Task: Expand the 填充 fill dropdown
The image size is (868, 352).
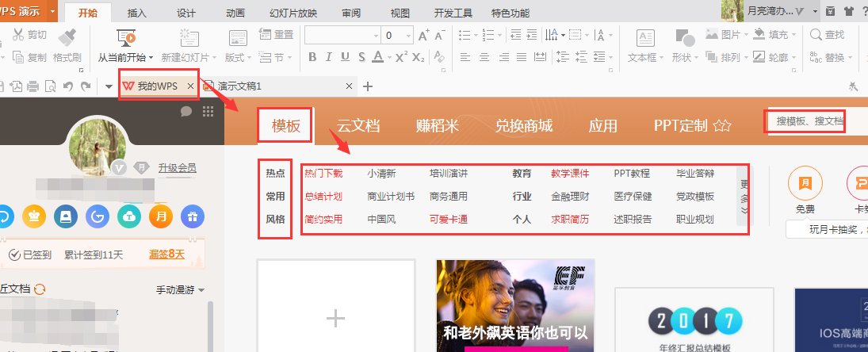Action: click(x=795, y=36)
